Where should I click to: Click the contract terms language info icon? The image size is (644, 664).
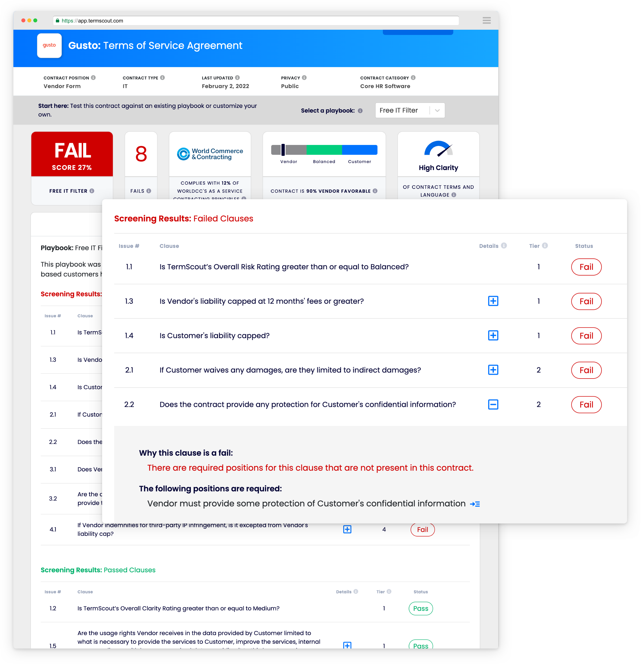(x=454, y=195)
